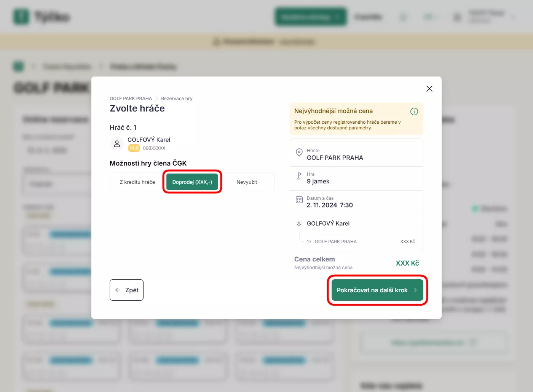Click the location pin icon next to Hřiště
Screen dimensions: 533x392
pos(299,152)
